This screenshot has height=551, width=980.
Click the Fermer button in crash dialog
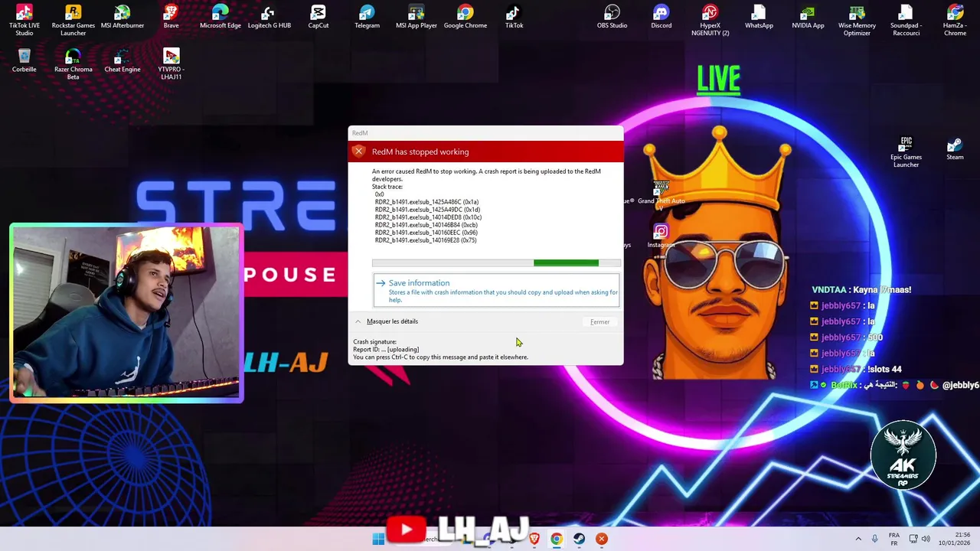coord(600,321)
